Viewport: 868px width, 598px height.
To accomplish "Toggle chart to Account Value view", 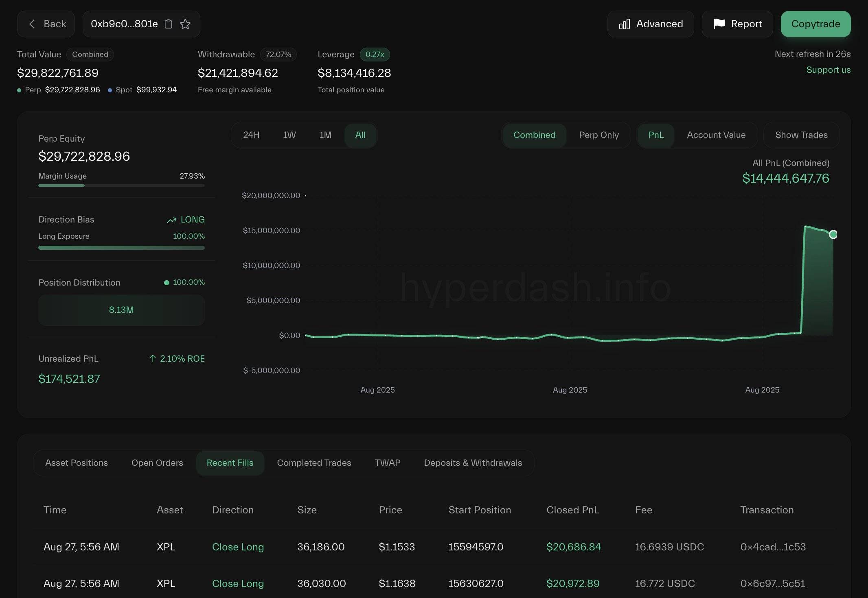I will pos(716,135).
